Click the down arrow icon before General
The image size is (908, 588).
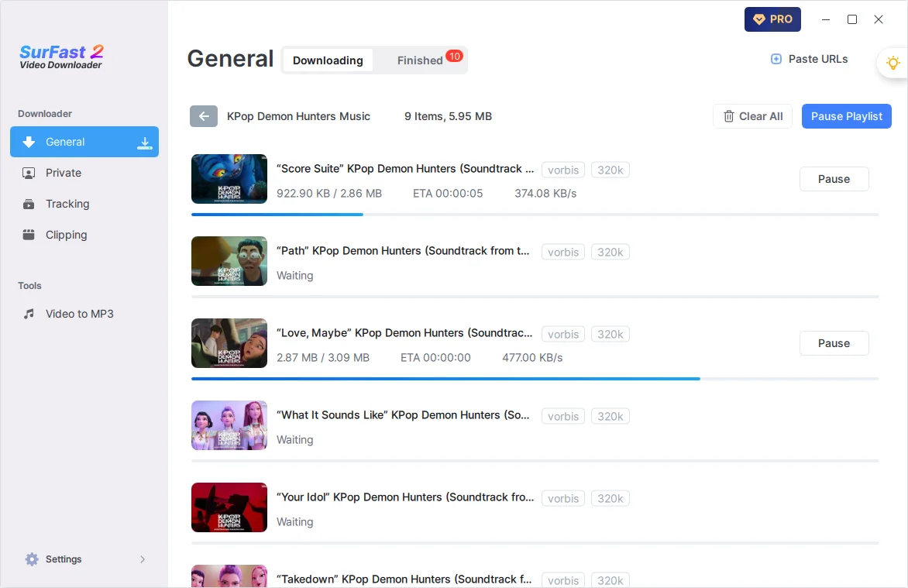(x=29, y=142)
